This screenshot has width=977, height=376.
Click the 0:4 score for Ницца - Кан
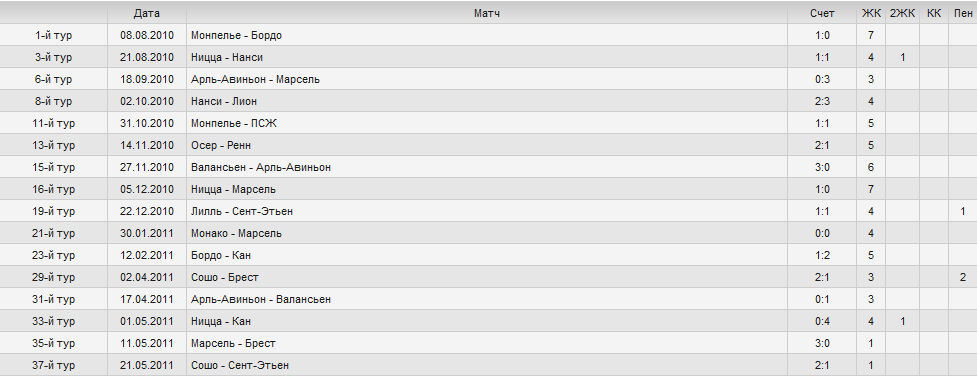click(822, 321)
